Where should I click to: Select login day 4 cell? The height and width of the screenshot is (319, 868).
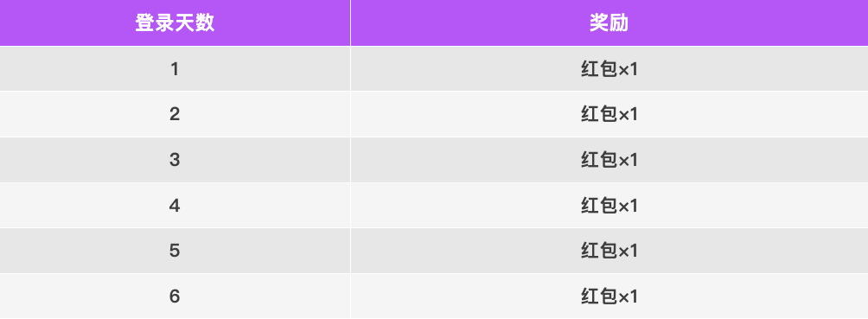pyautogui.click(x=175, y=206)
